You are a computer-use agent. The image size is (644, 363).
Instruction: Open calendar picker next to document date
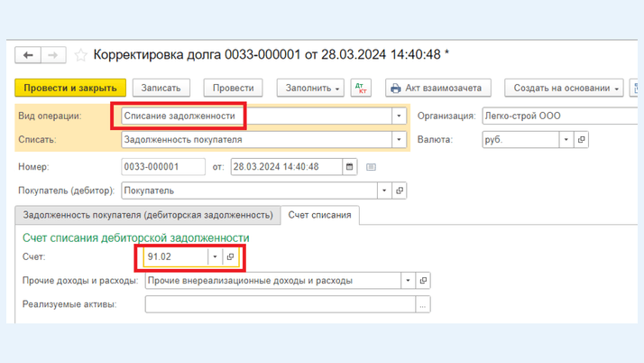pyautogui.click(x=350, y=167)
